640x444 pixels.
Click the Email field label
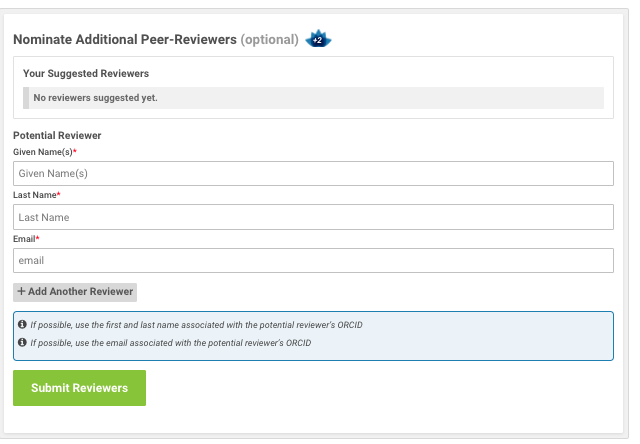coord(25,239)
